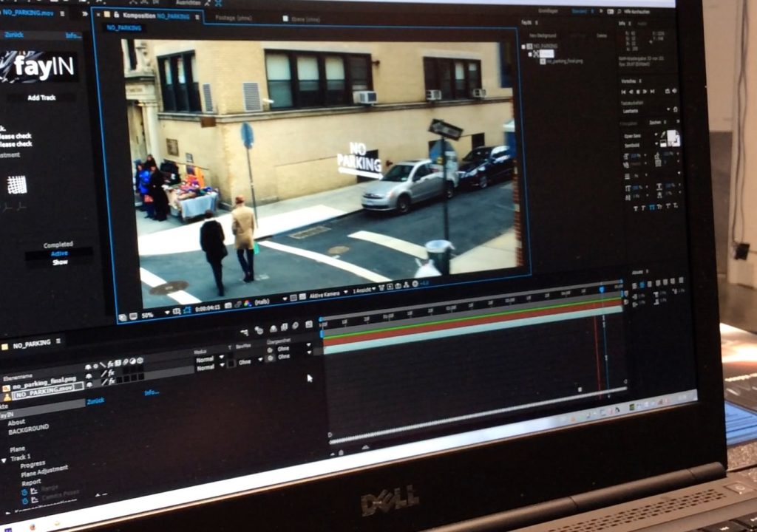The height and width of the screenshot is (532, 757).
Task: Click the composition mini-flowchart icon in timeline
Action: pos(245,332)
